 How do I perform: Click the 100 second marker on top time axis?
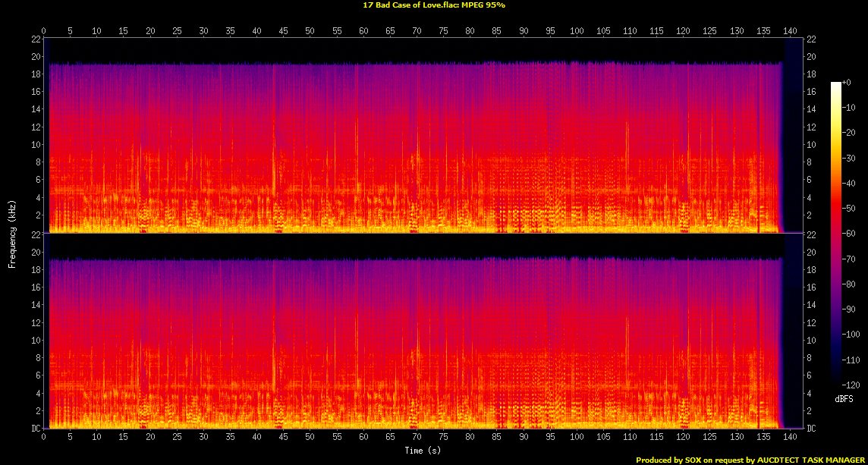[577, 31]
